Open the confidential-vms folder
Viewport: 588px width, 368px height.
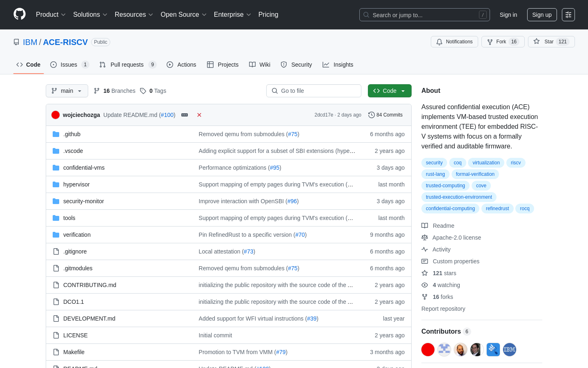(x=84, y=168)
